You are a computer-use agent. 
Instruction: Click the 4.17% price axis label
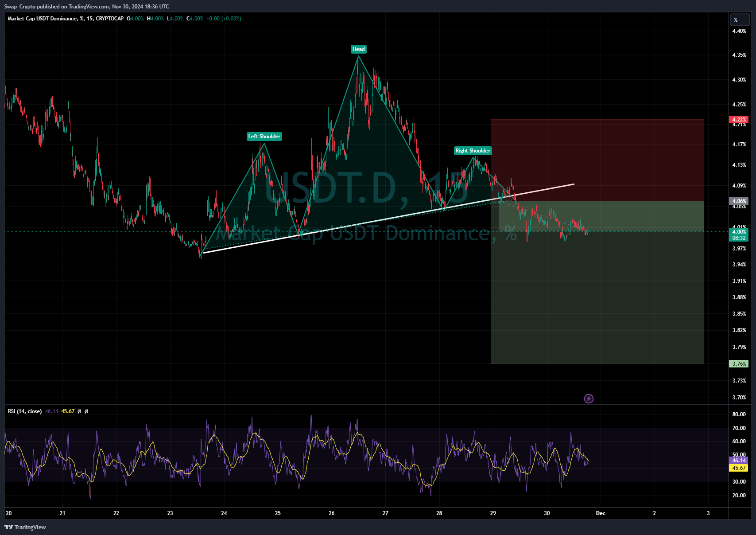pyautogui.click(x=739, y=144)
